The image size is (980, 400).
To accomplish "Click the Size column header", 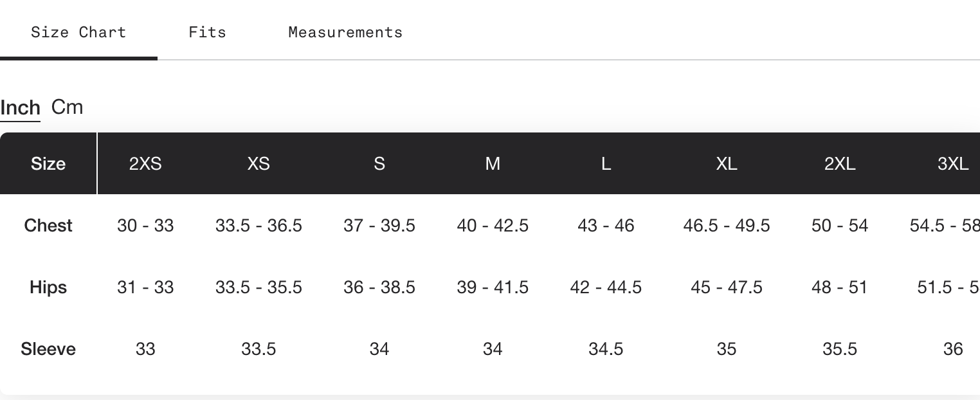I will point(48,163).
